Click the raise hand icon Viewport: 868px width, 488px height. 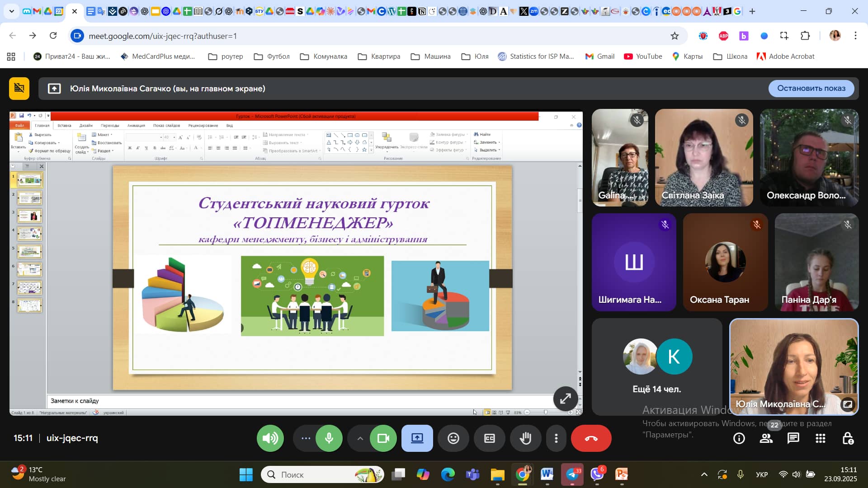[x=525, y=438]
